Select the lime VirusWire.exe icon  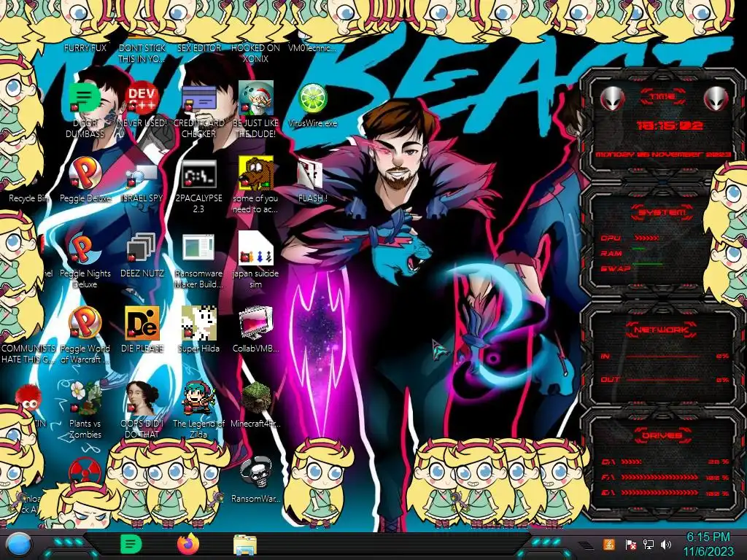click(x=312, y=98)
